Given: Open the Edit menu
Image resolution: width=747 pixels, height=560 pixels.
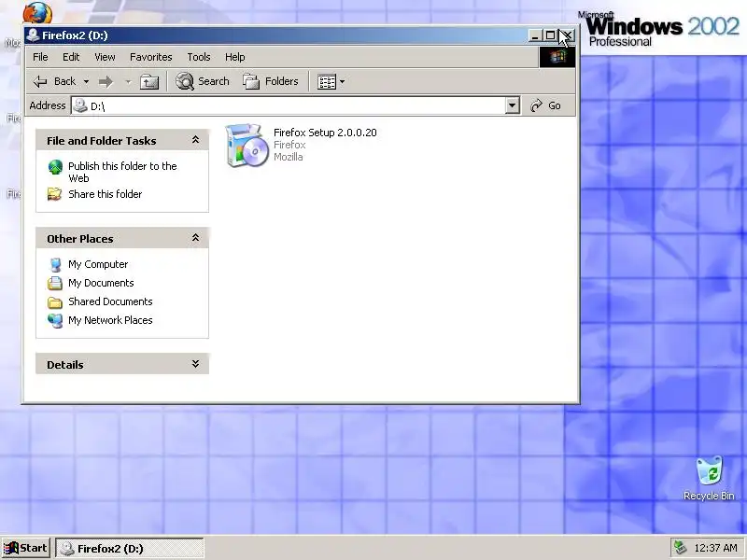Looking at the screenshot, I should pyautogui.click(x=71, y=57).
